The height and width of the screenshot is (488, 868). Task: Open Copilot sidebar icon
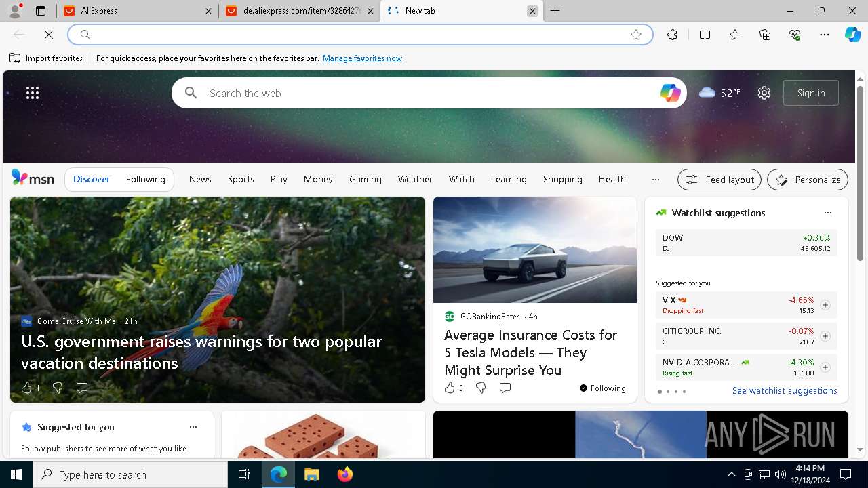click(x=852, y=35)
